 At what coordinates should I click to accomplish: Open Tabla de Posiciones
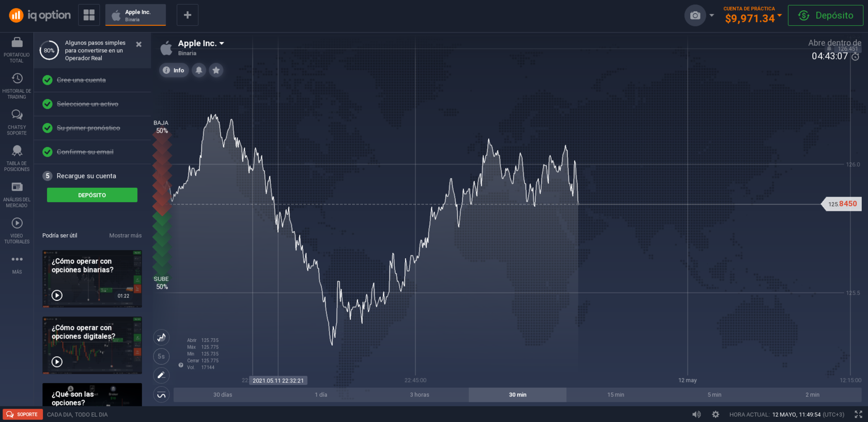pos(17,159)
